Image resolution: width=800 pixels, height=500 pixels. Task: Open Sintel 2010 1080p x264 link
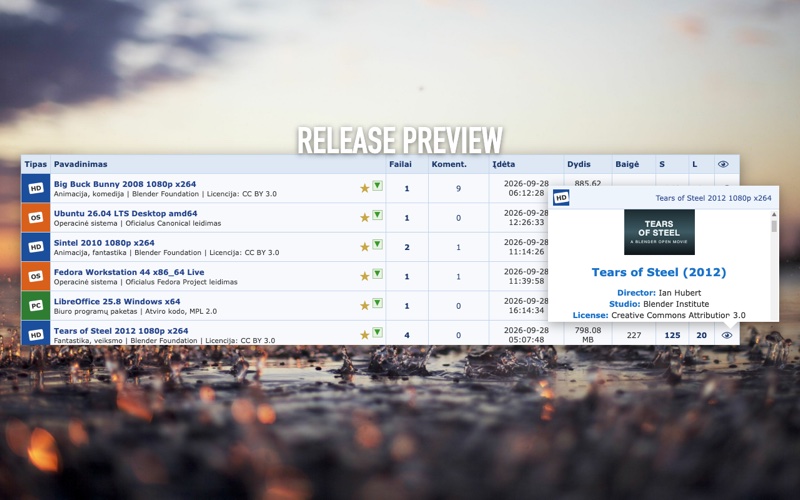(x=104, y=243)
